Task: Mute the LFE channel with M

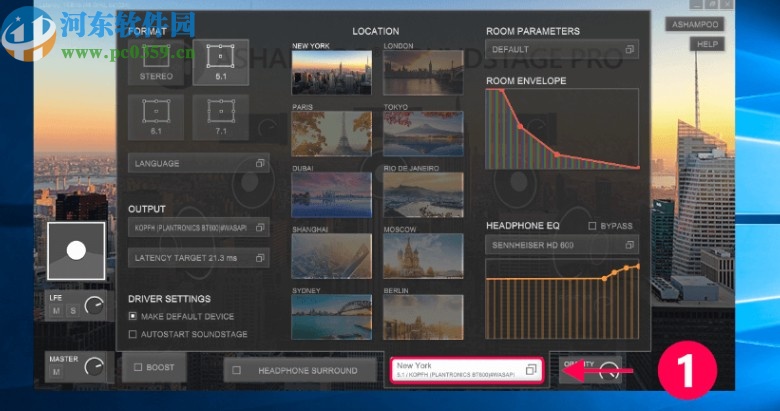Action: point(56,311)
